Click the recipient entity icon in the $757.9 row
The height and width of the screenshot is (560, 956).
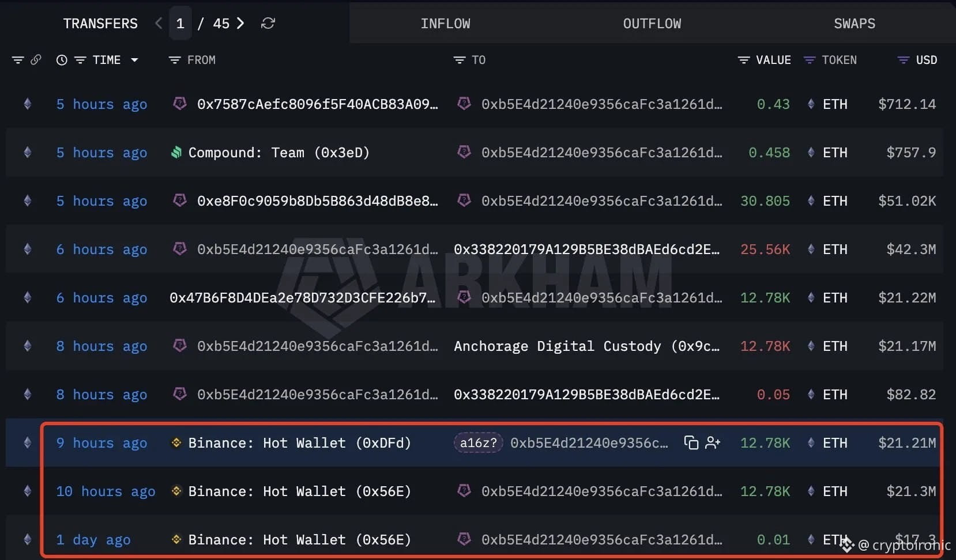tap(464, 152)
